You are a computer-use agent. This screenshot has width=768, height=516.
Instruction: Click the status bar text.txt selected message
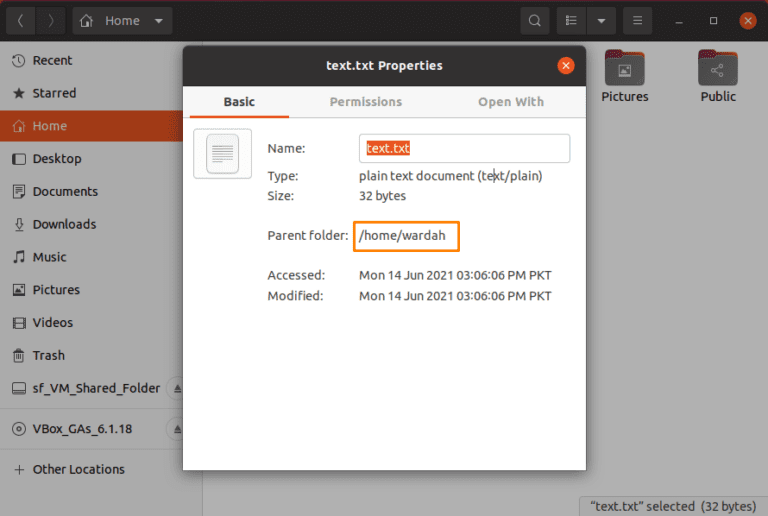(x=672, y=506)
